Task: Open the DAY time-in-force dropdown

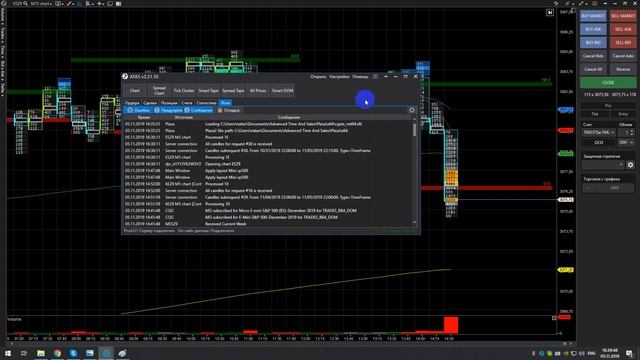Action: (x=626, y=142)
